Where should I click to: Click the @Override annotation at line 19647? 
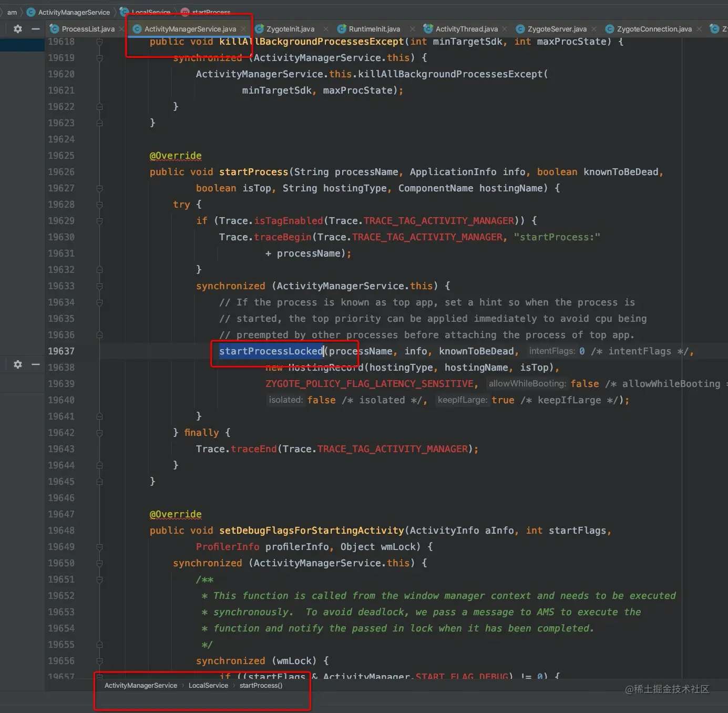tap(176, 514)
